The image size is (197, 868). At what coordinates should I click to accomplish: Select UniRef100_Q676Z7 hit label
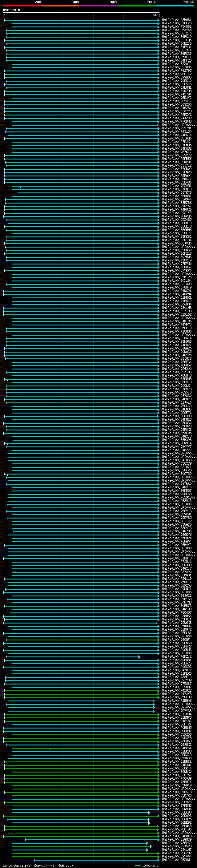pos(177,152)
